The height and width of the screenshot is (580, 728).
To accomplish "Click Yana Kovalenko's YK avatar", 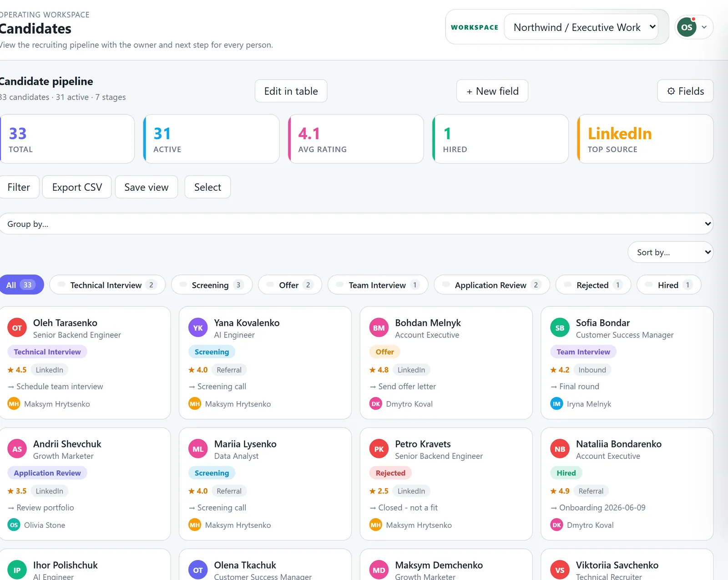I will tap(198, 328).
